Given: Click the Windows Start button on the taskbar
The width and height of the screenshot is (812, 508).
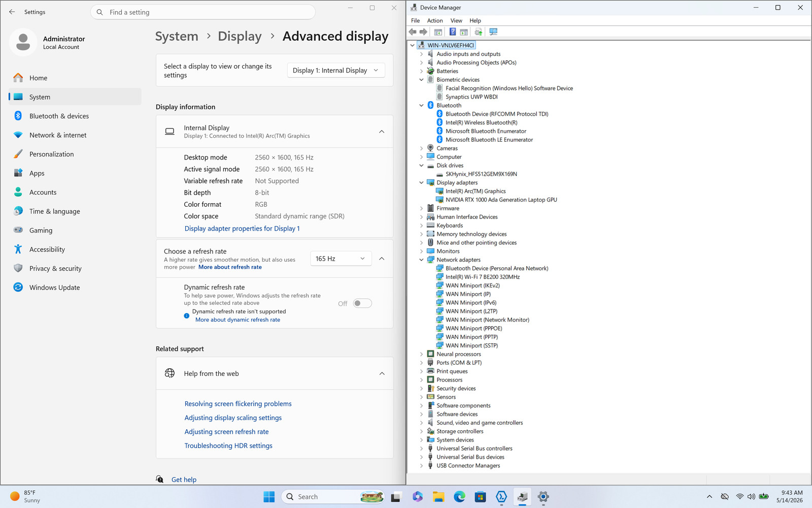Looking at the screenshot, I should (269, 497).
